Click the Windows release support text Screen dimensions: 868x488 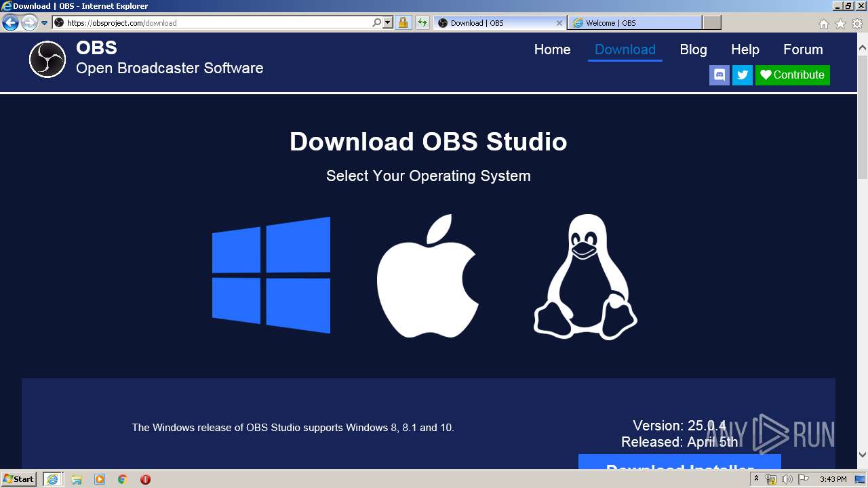[293, 428]
